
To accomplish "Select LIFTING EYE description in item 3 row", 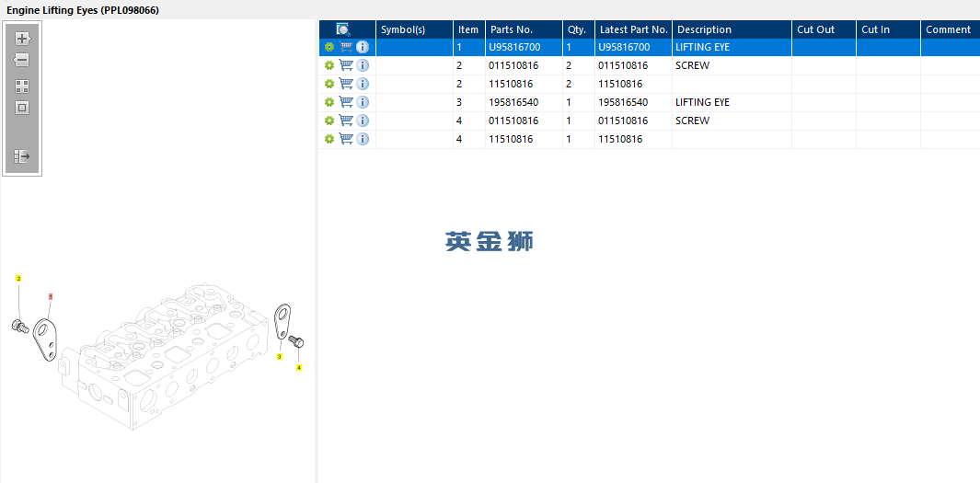I will point(702,102).
